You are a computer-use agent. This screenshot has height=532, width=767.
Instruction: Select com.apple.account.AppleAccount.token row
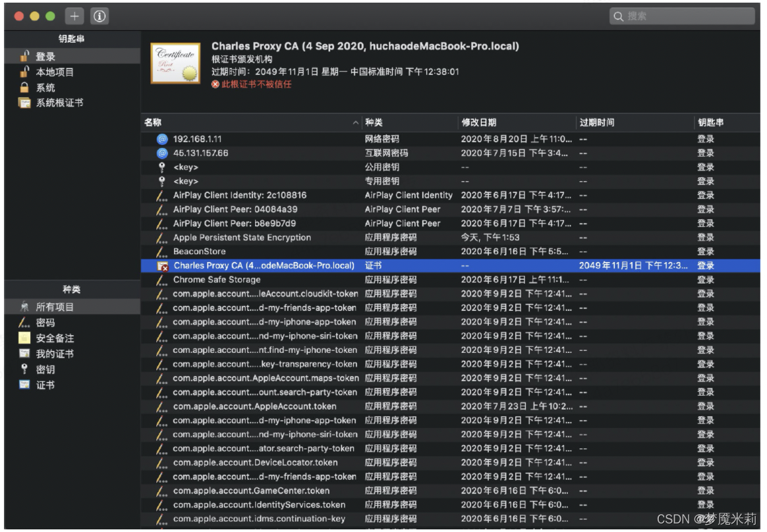(x=451, y=406)
